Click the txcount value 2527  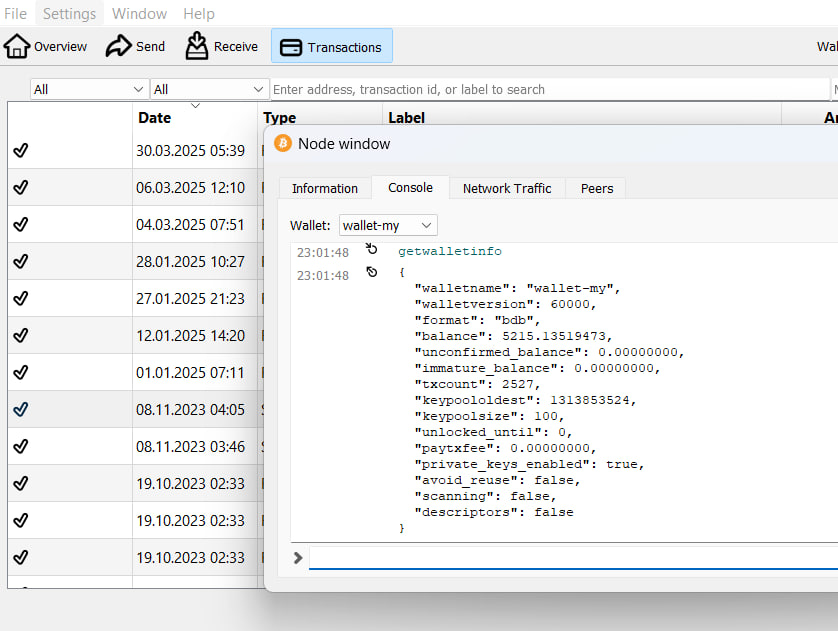point(517,384)
